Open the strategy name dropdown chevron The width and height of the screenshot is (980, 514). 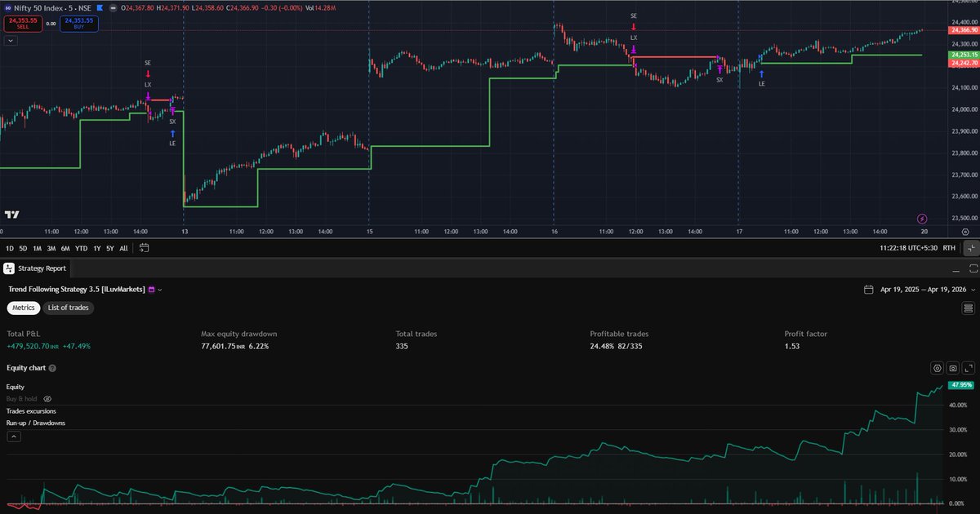(160, 290)
